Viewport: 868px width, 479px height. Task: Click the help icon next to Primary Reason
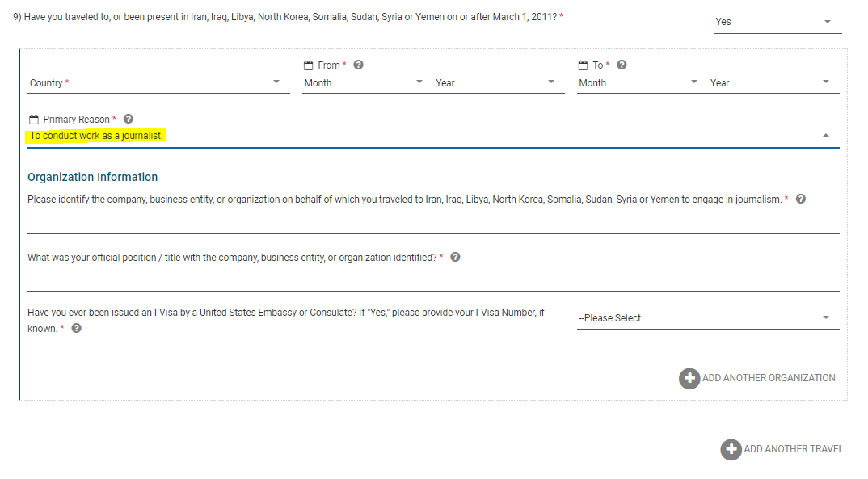(129, 119)
